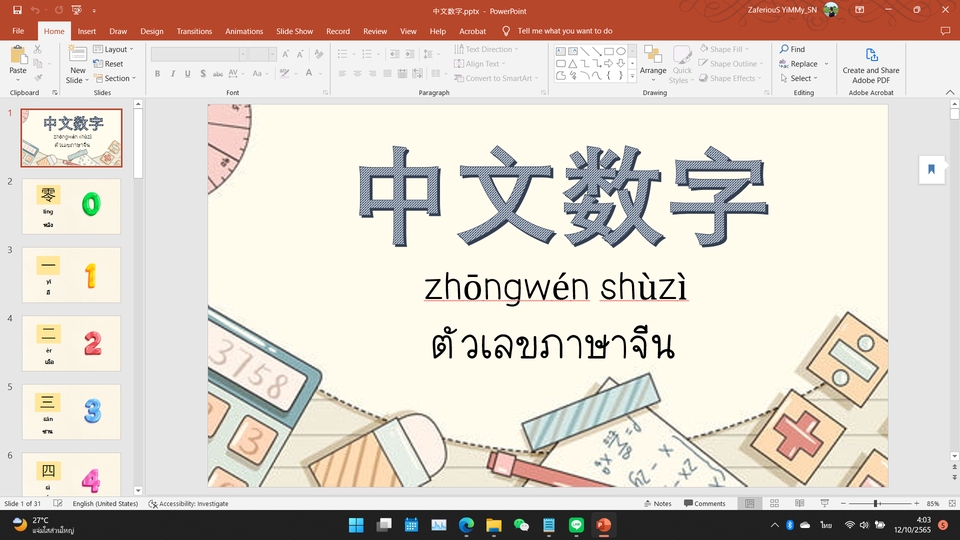Toggle Underline formatting
This screenshot has height=540, width=960.
coord(187,73)
